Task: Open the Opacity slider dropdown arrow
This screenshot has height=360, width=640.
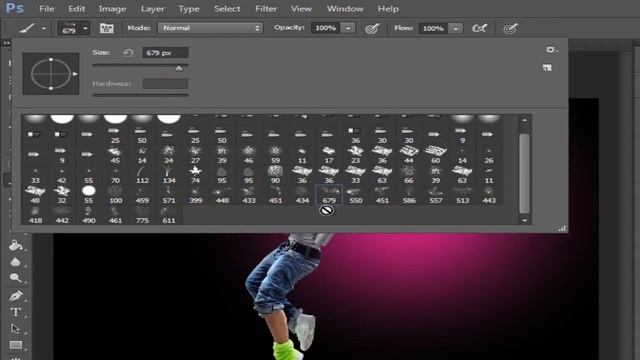Action: tap(348, 28)
